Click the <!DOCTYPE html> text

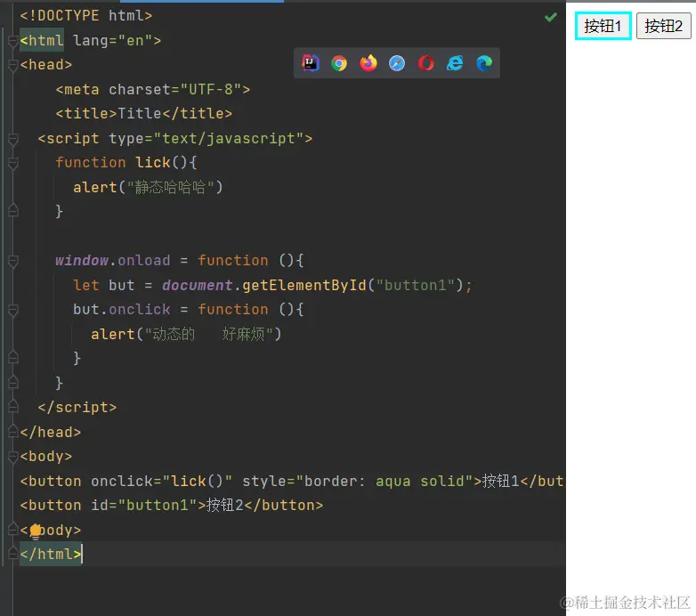point(86,15)
